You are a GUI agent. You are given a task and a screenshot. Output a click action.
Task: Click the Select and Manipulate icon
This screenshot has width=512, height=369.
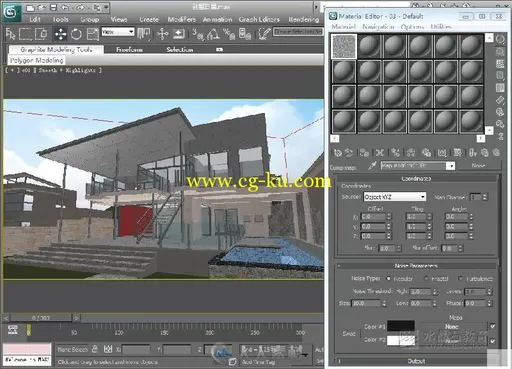(x=163, y=34)
